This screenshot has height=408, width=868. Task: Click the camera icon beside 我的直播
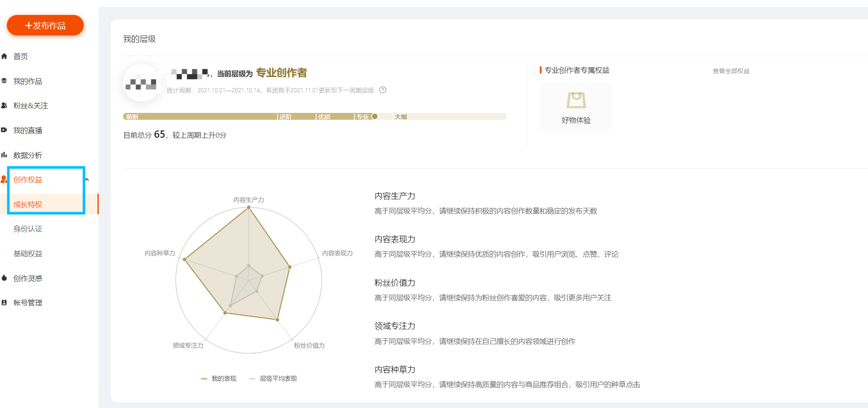[4, 130]
